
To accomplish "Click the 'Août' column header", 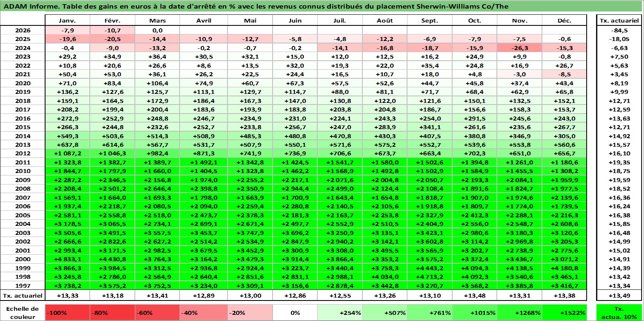I will 385,20.
